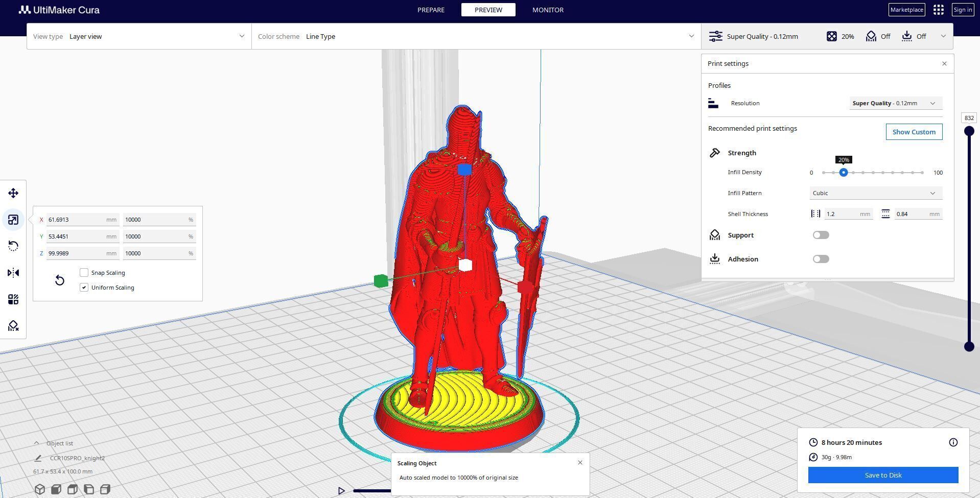Click the layer number 832 field

(x=969, y=118)
